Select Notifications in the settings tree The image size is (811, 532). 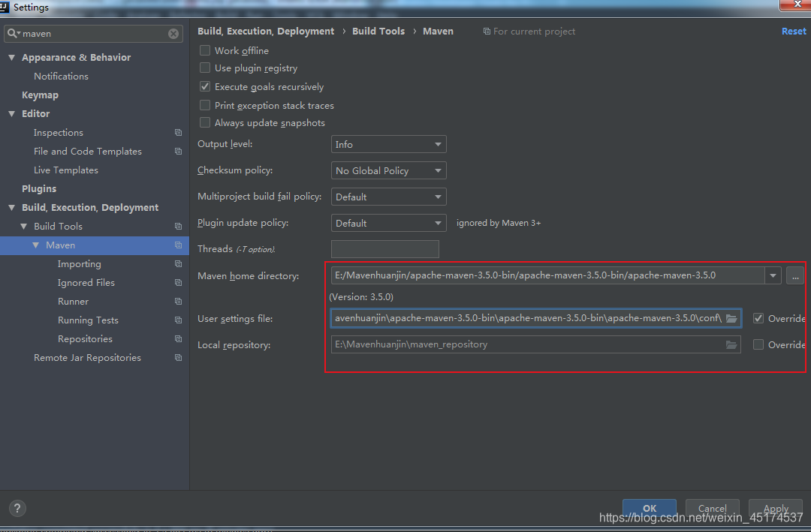click(x=61, y=77)
